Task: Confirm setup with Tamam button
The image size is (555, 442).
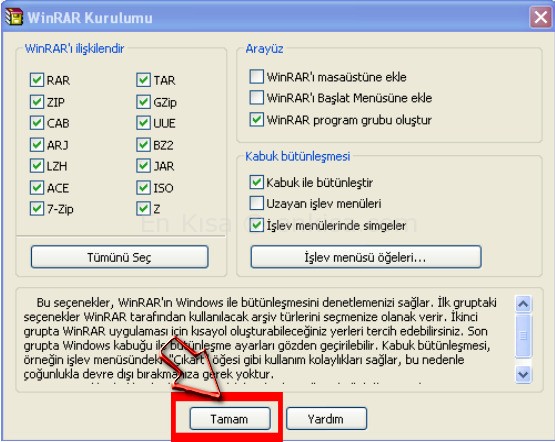Action: click(x=230, y=419)
